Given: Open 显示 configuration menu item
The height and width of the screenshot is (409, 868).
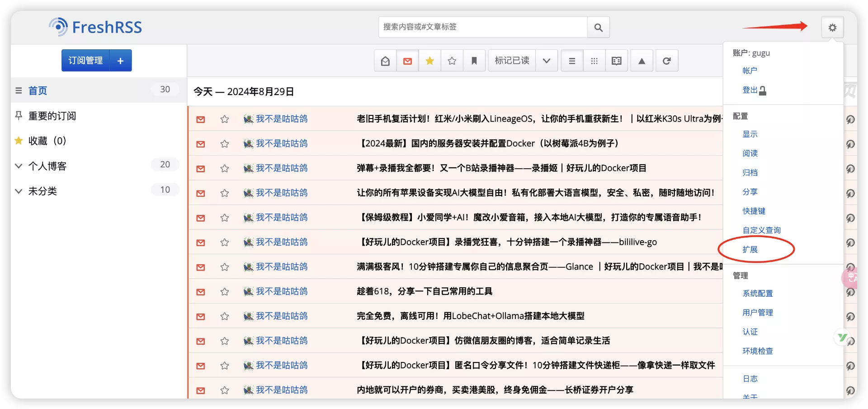Looking at the screenshot, I should click(x=750, y=134).
